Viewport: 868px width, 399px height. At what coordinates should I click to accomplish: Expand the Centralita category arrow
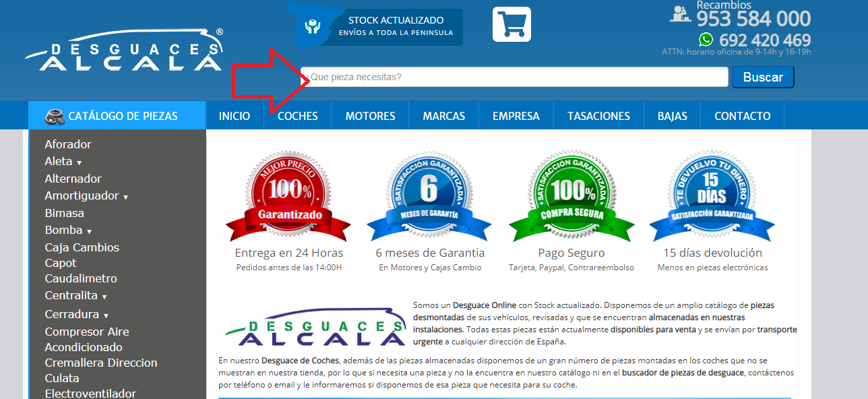[x=104, y=297]
